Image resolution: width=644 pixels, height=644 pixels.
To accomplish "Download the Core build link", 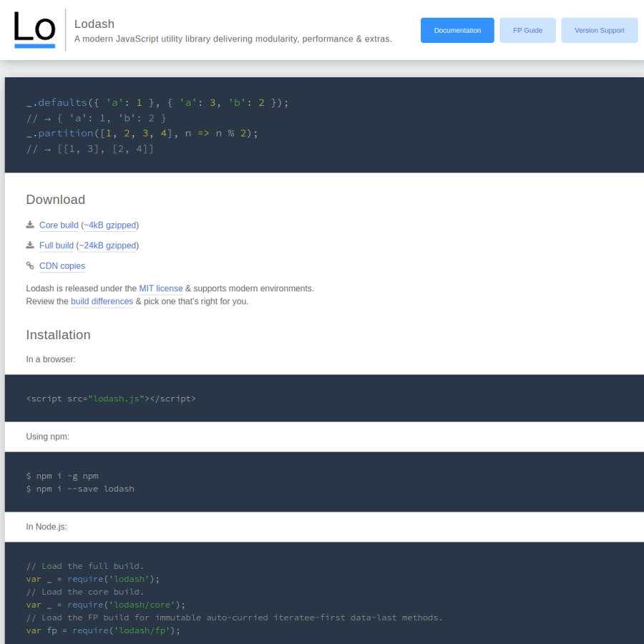I will tap(59, 225).
